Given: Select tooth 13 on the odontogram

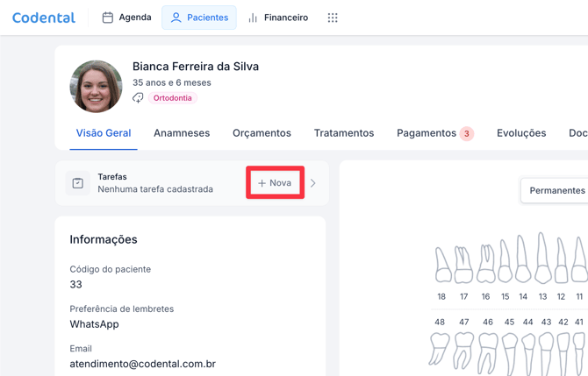Looking at the screenshot, I should pos(543,259).
